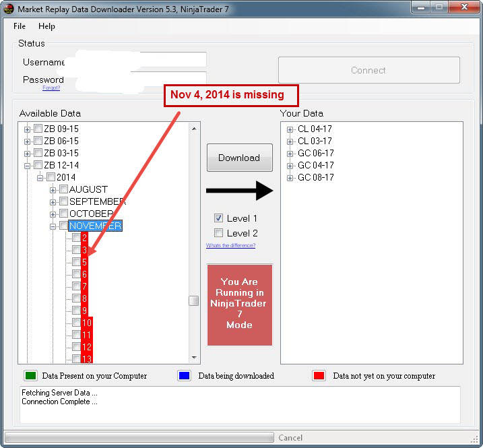Select CL 04-17 label in Your Data
Viewport: 483px width, 448px height.
(315, 129)
